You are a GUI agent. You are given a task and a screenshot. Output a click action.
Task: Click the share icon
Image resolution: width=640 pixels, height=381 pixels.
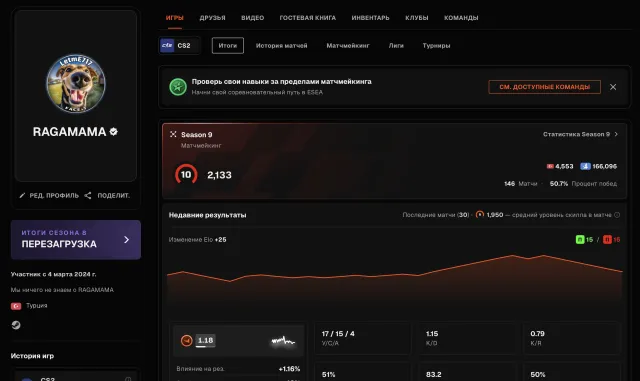pyautogui.click(x=88, y=196)
